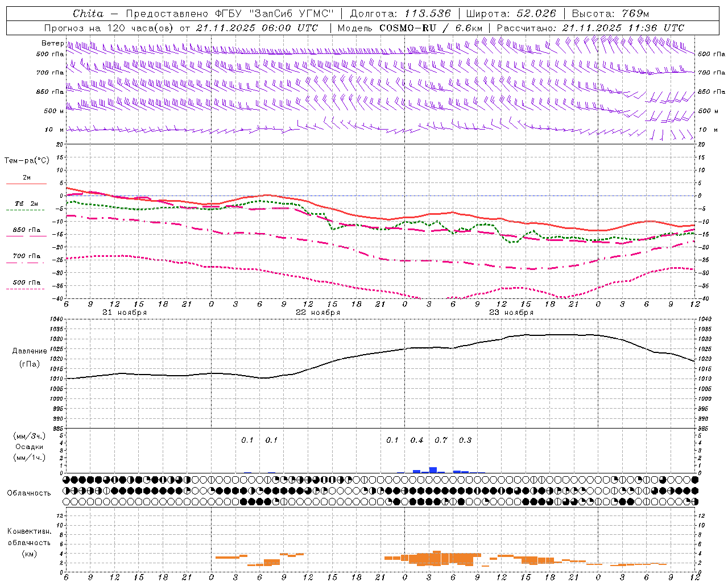The height and width of the screenshot is (582, 728).
Task: Click the tallest blue precipitation bar
Action: [x=433, y=470]
